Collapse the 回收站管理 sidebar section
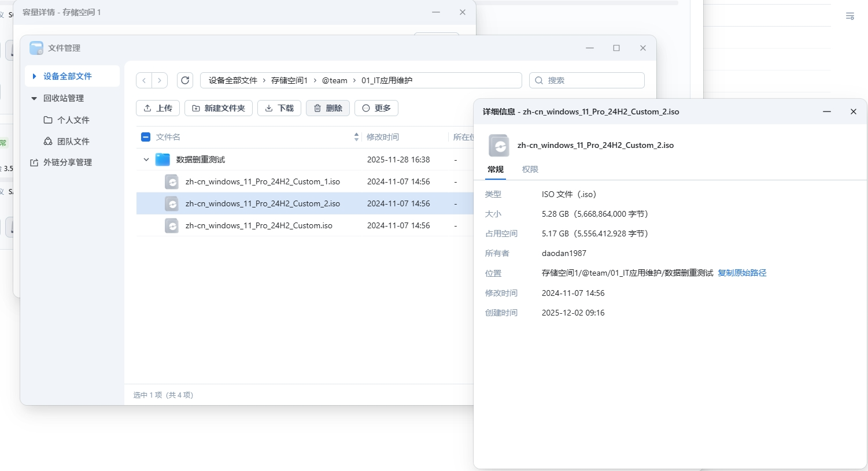 pyautogui.click(x=34, y=98)
